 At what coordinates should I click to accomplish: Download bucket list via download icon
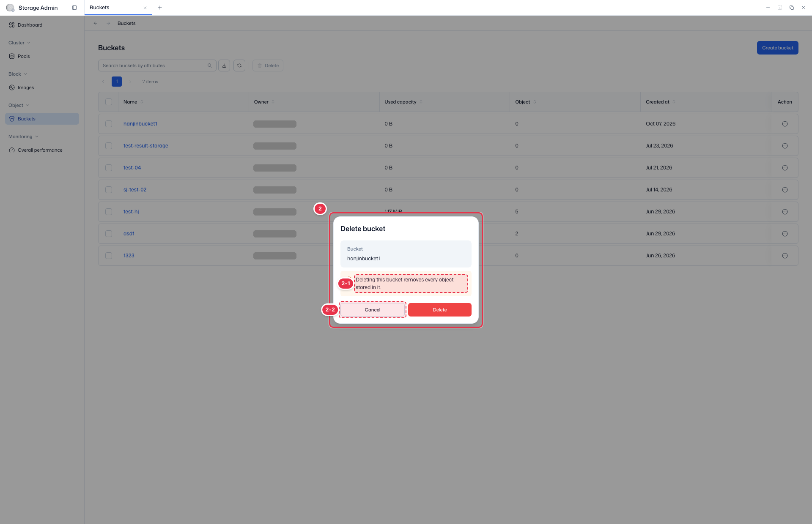[x=224, y=65]
